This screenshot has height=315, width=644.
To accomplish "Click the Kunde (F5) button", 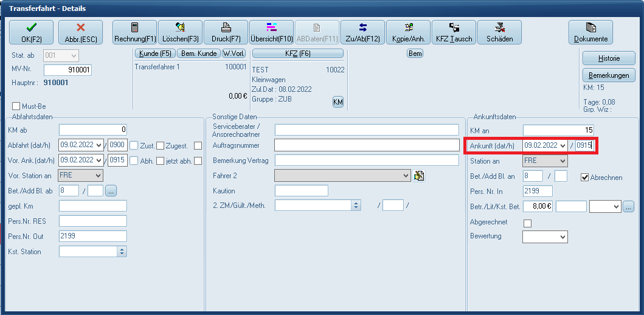I will point(154,54).
